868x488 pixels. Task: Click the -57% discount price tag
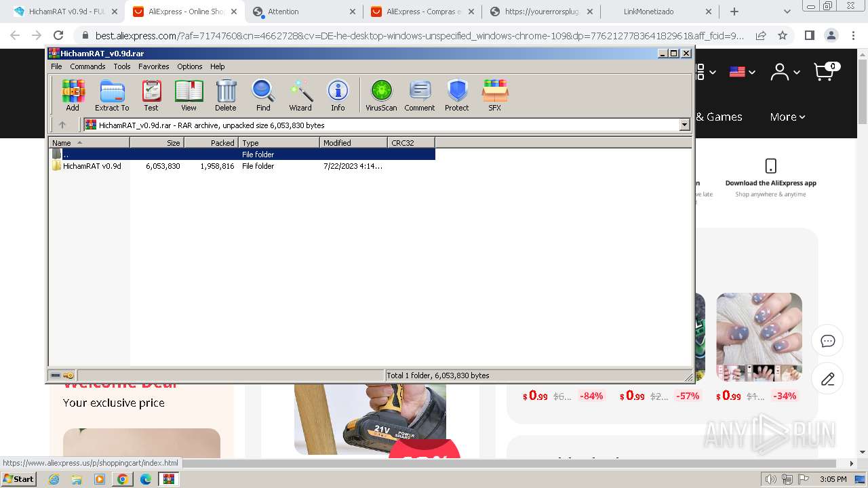coord(688,396)
